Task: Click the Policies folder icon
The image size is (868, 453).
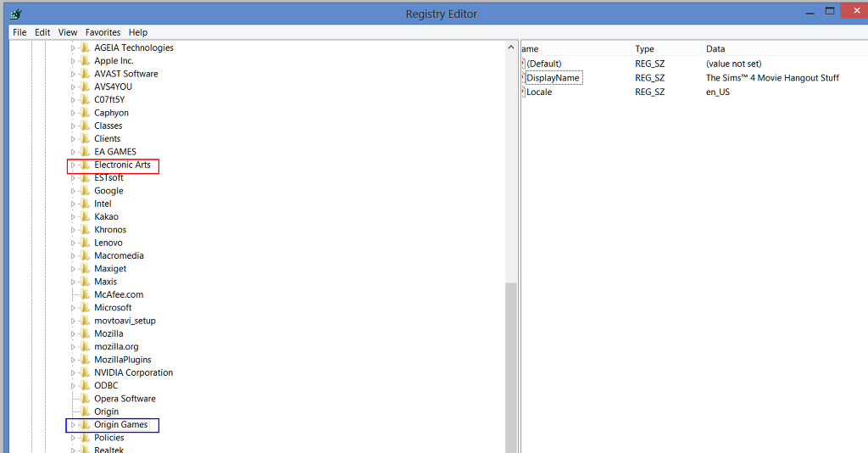Action: pos(85,438)
